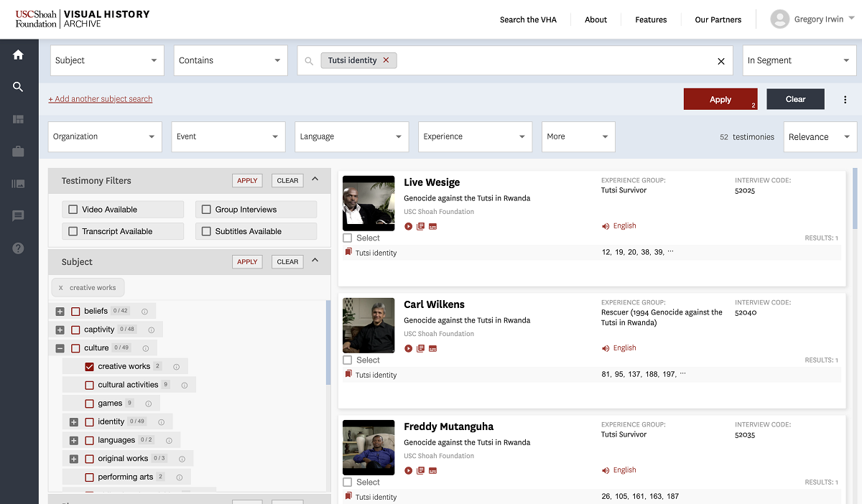The height and width of the screenshot is (504, 862).
Task: Open the About menu item
Action: point(595,19)
